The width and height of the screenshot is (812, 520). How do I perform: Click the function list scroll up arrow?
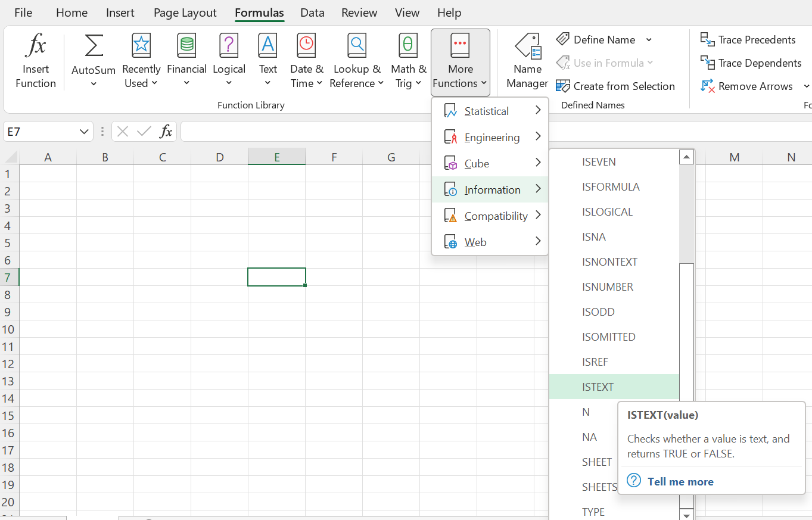(x=686, y=157)
